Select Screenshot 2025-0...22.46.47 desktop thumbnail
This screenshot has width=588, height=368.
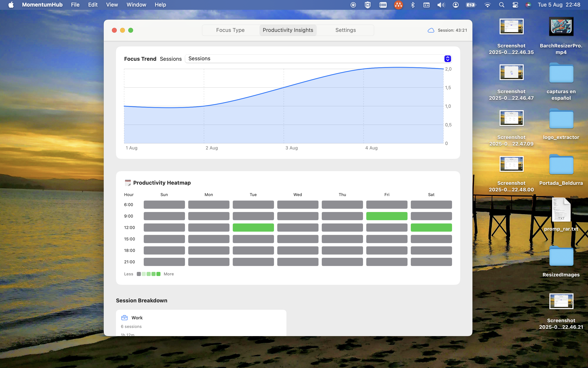pos(511,72)
